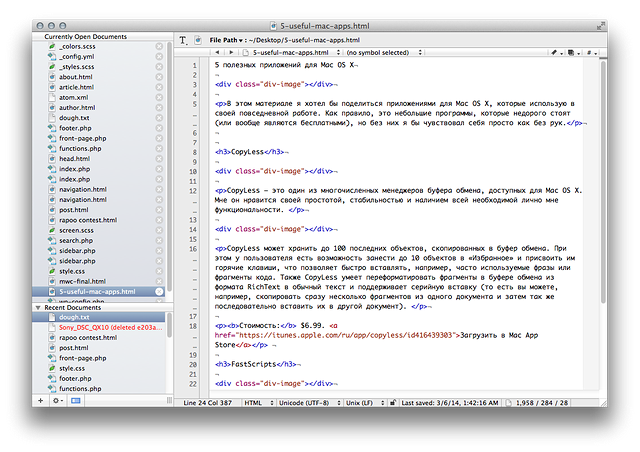
Task: Open the 5-useful-mac-apps.html document popup
Action: point(291,52)
